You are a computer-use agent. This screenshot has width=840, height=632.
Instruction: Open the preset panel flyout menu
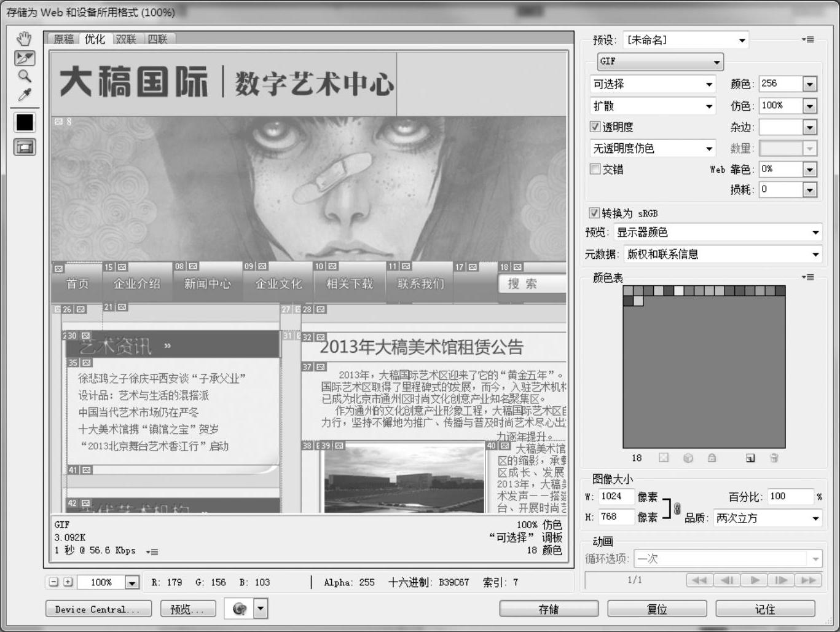[x=808, y=40]
